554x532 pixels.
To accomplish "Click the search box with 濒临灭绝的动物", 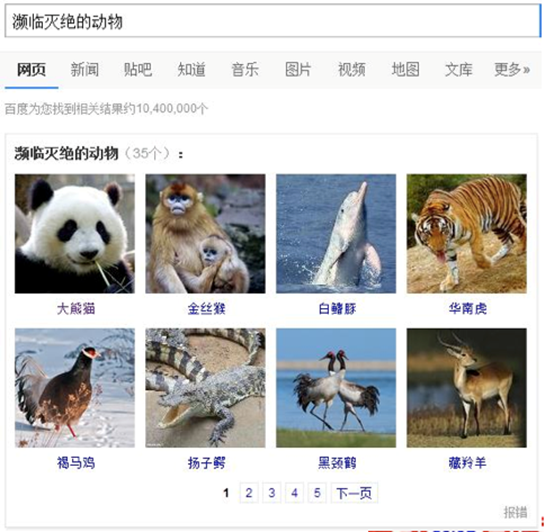I will tap(272, 20).
